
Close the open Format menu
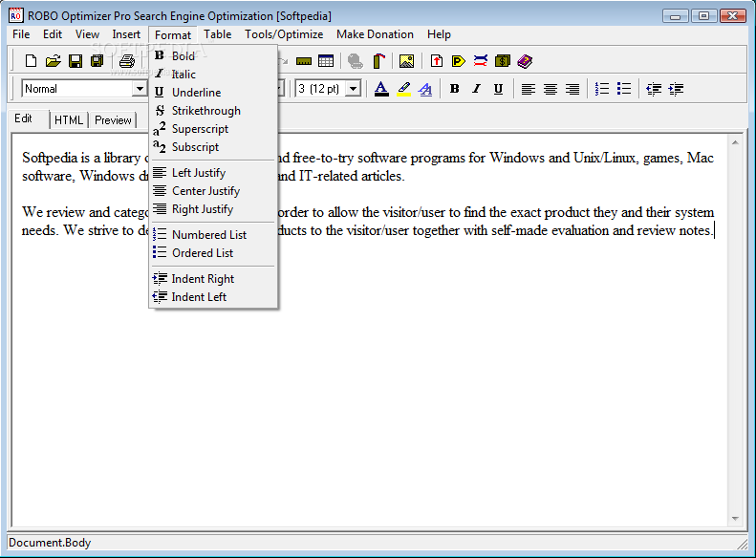(x=173, y=35)
